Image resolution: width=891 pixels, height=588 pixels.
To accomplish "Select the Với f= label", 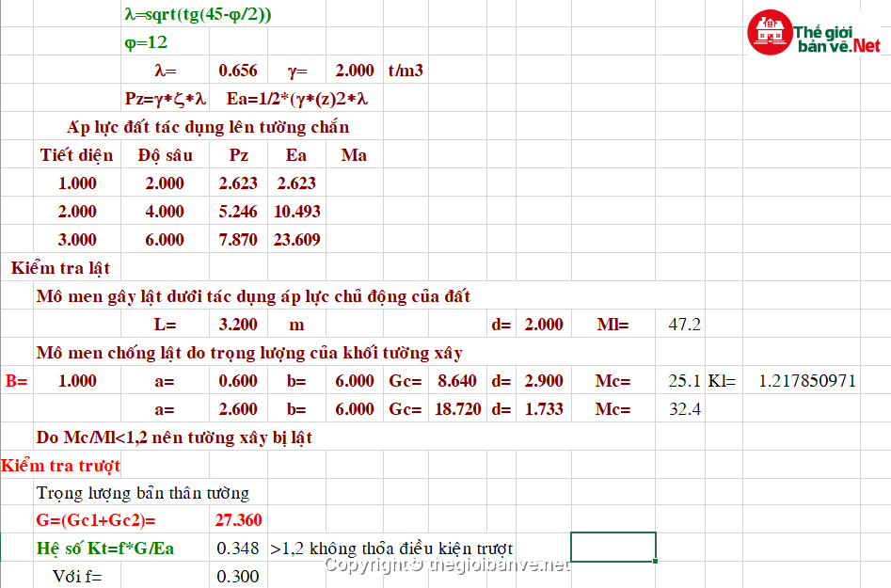I will point(77,576).
